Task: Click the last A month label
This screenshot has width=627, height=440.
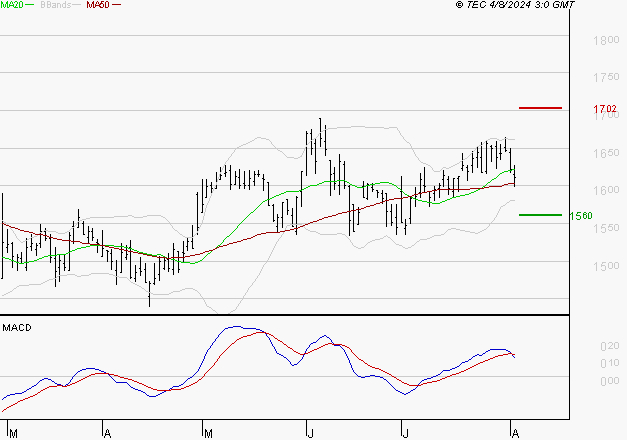Action: tap(515, 433)
